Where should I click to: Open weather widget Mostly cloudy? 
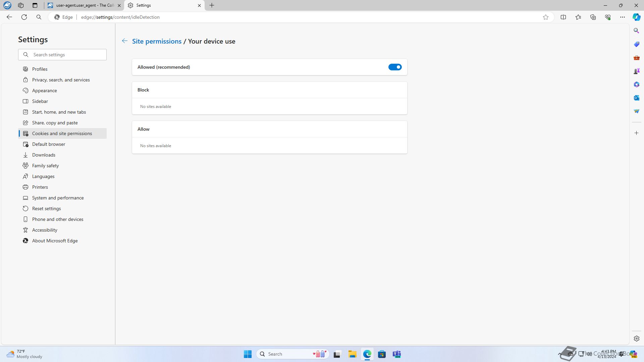[x=25, y=354]
